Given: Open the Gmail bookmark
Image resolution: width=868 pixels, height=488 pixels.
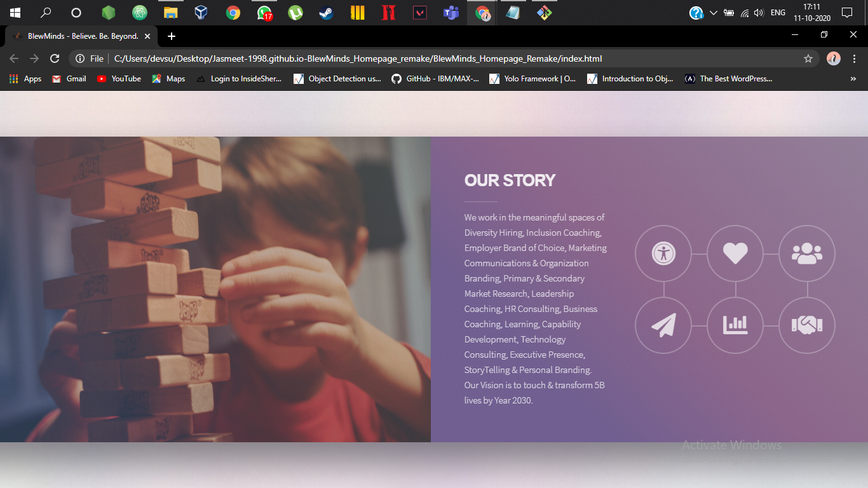Looking at the screenshot, I should click(69, 79).
